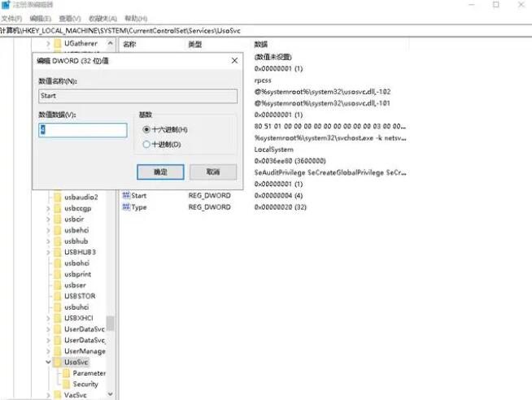Select the 十六进制(H) hexadecimal radio button

(146, 129)
